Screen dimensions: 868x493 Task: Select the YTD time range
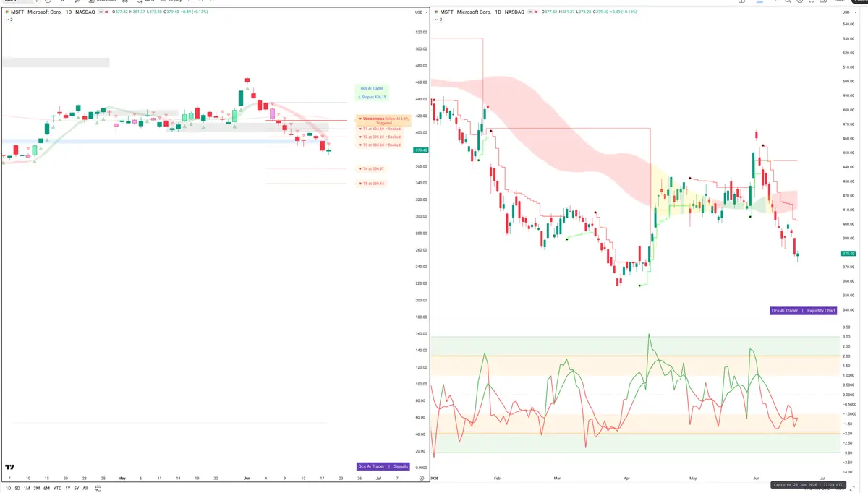(57, 488)
